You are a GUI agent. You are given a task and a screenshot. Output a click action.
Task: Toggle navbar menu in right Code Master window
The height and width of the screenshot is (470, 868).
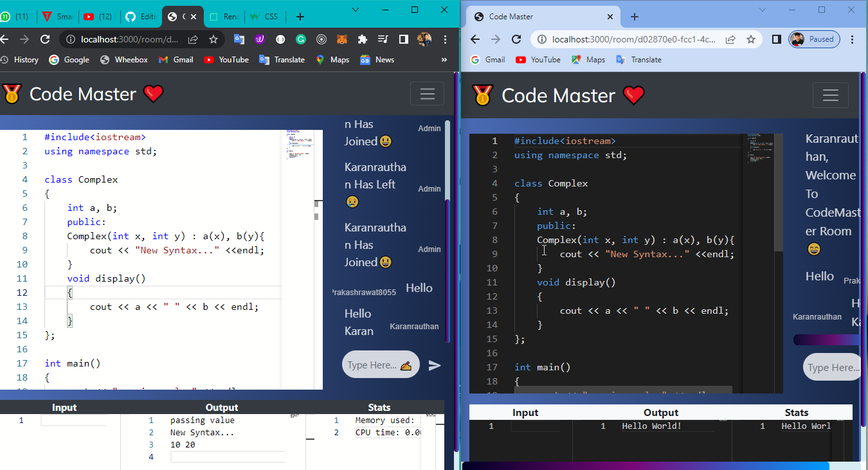pos(831,95)
